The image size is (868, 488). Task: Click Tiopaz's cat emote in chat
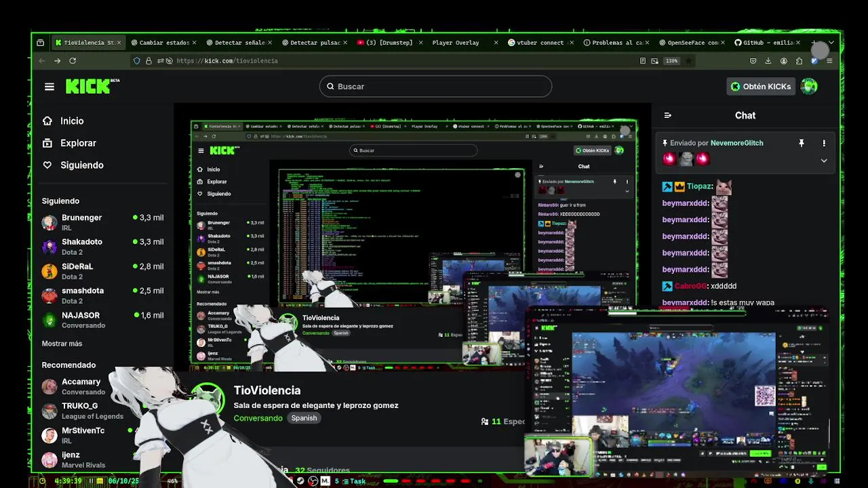tap(724, 186)
